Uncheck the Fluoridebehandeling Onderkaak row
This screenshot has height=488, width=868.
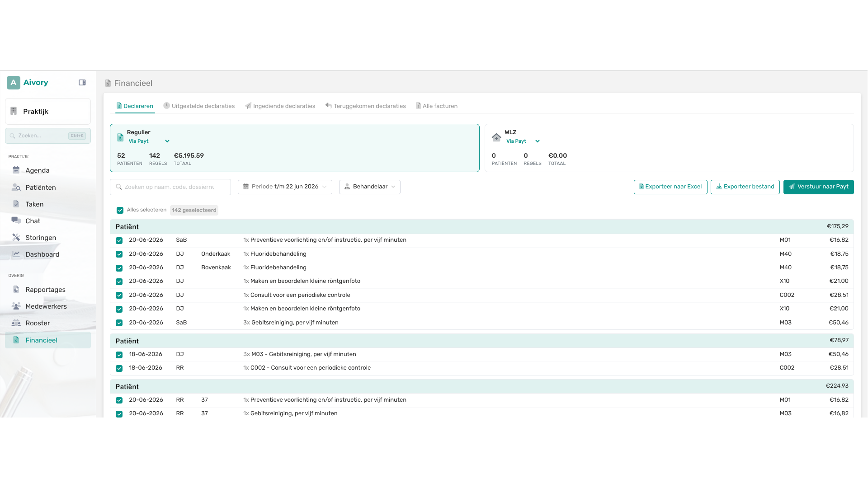pos(119,254)
